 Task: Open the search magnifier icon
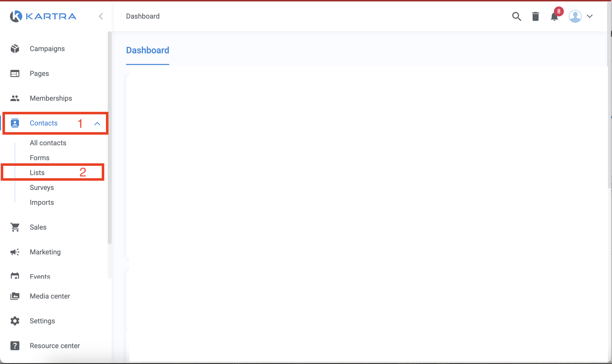tap(516, 16)
